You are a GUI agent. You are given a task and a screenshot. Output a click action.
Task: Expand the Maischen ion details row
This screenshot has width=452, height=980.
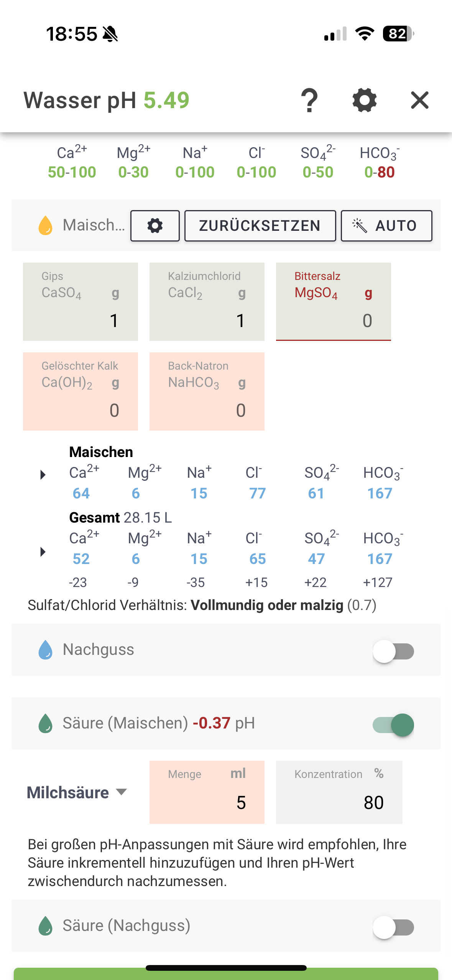[43, 475]
